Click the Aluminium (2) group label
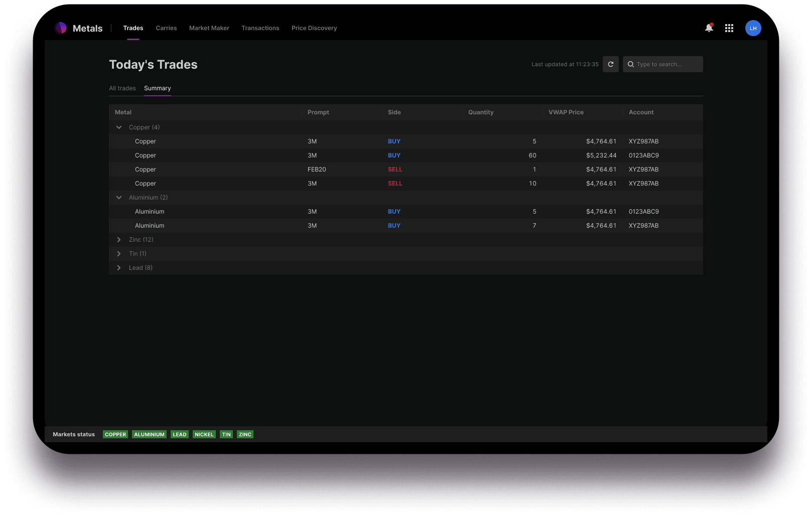The image size is (812, 516). click(148, 198)
